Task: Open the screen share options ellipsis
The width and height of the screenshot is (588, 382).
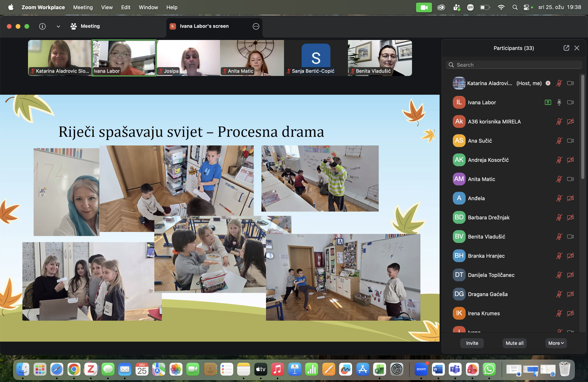Action: tap(256, 26)
